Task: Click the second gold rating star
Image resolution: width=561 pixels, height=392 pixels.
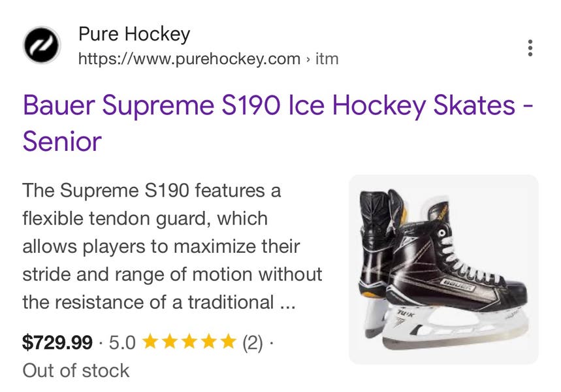Action: point(170,341)
